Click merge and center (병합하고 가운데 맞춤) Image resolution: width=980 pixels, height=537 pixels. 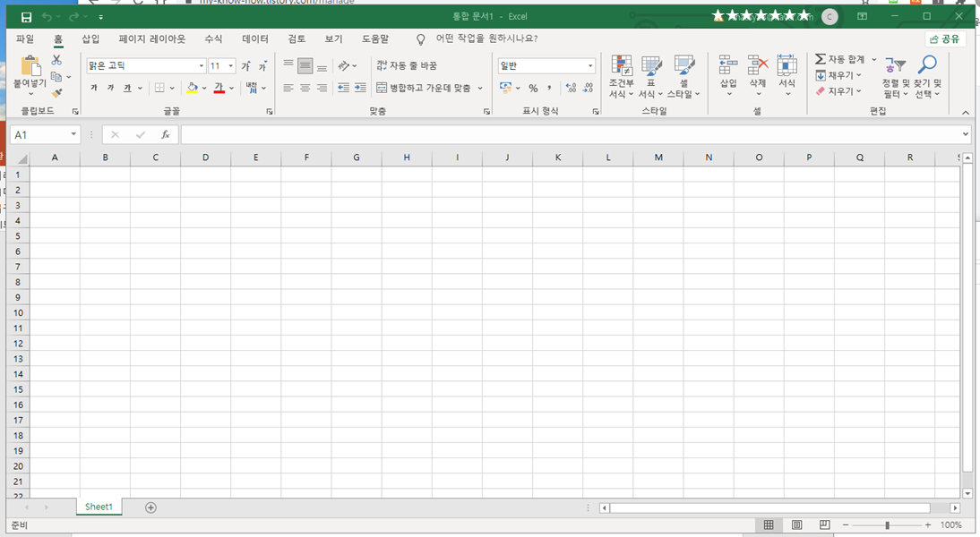[423, 88]
